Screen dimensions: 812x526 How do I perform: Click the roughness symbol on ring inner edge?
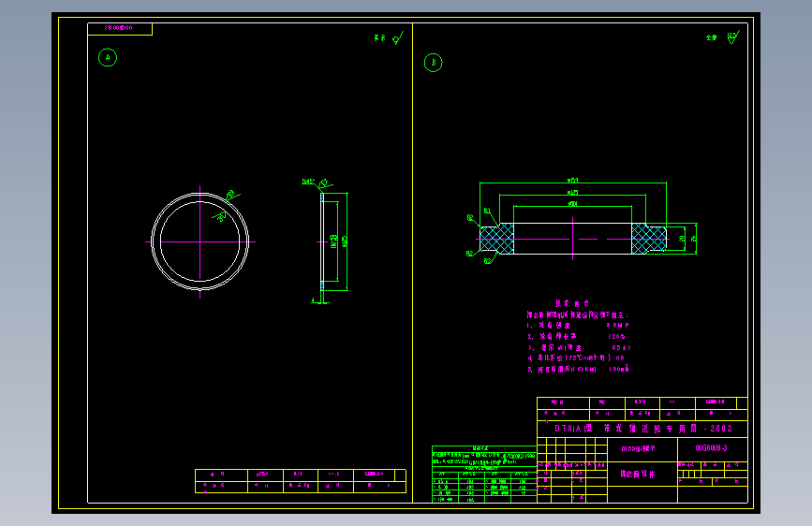(219, 216)
